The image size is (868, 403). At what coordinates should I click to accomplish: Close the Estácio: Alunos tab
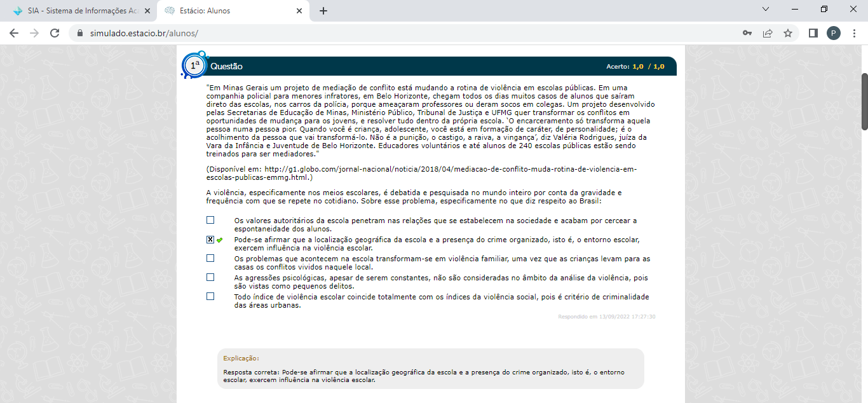[299, 11]
